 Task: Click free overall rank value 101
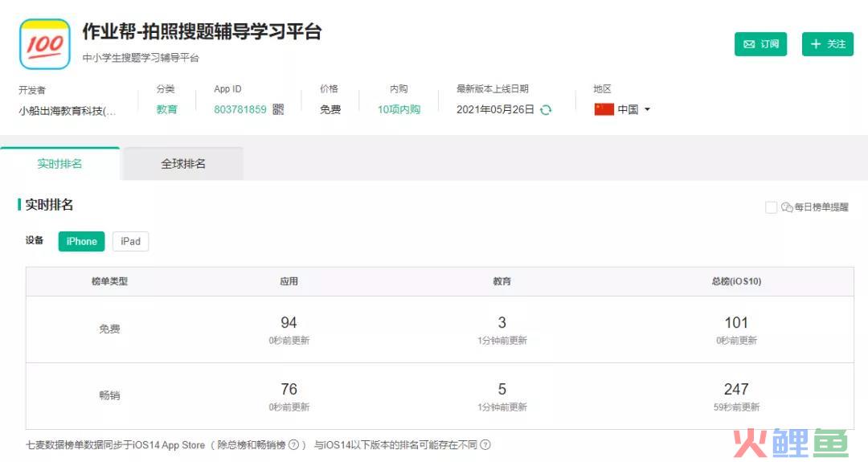(736, 322)
